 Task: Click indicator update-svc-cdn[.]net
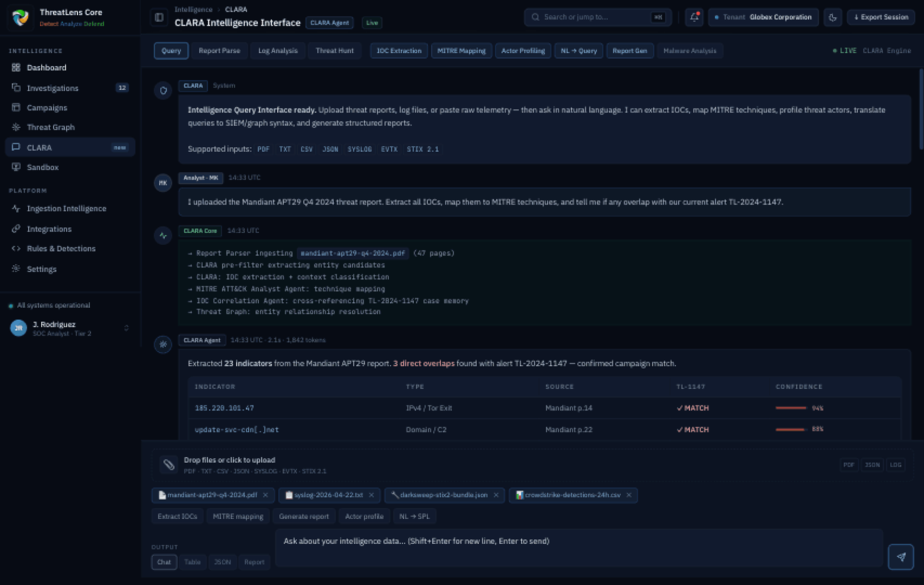236,430
